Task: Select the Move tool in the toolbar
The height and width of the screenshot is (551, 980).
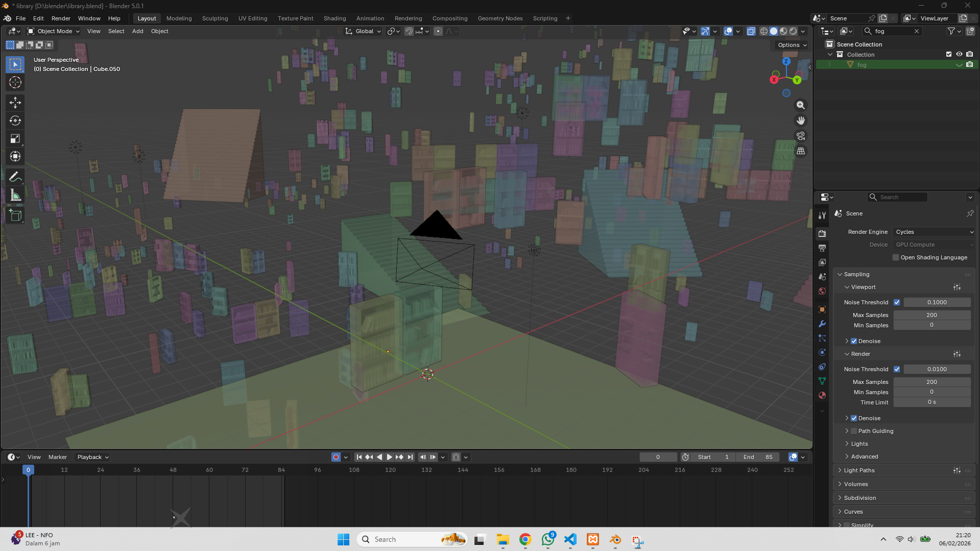Action: [15, 103]
